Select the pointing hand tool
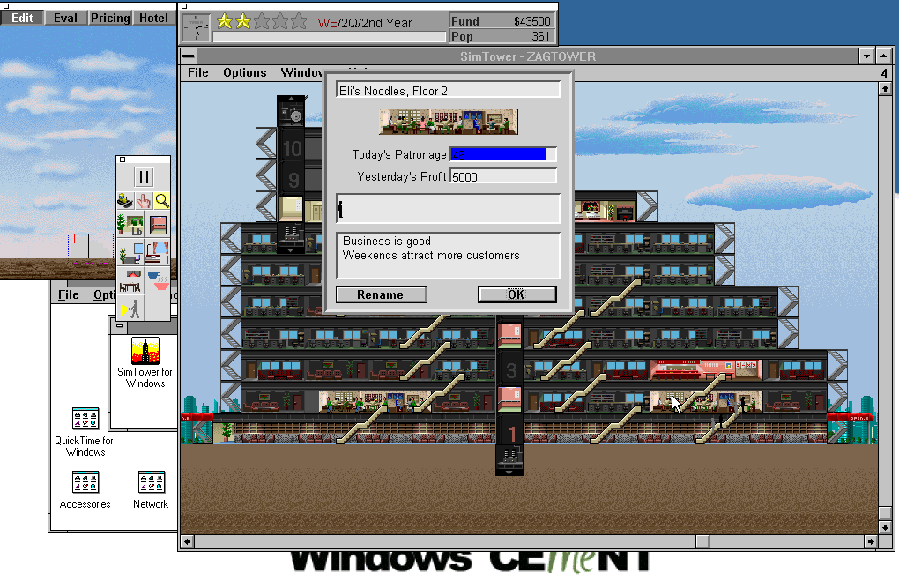The height and width of the screenshot is (588, 899). 144,200
